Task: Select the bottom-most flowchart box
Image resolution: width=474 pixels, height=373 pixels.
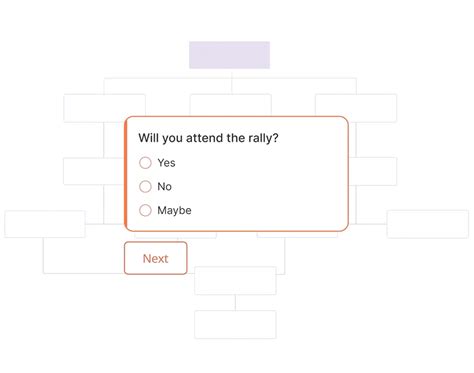Action: pyautogui.click(x=235, y=325)
